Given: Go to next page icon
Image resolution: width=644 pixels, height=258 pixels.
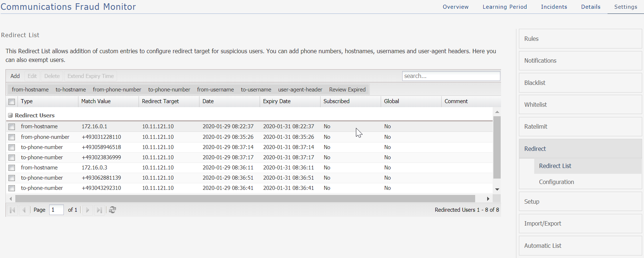Looking at the screenshot, I should [88, 210].
